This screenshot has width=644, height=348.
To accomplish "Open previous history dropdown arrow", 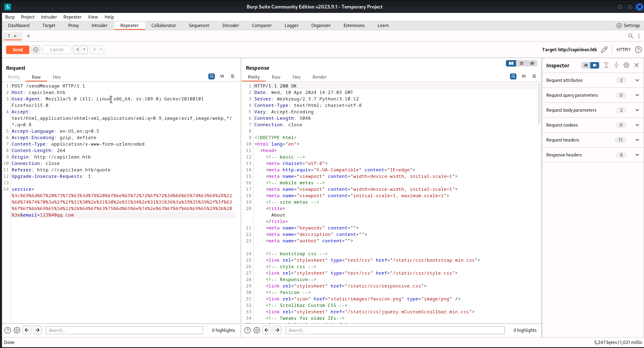I will pyautogui.click(x=84, y=50).
